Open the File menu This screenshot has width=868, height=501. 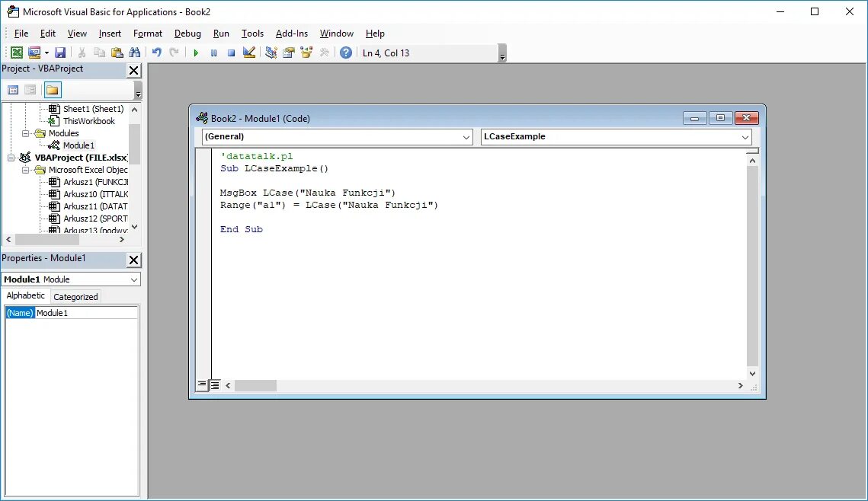tap(21, 34)
